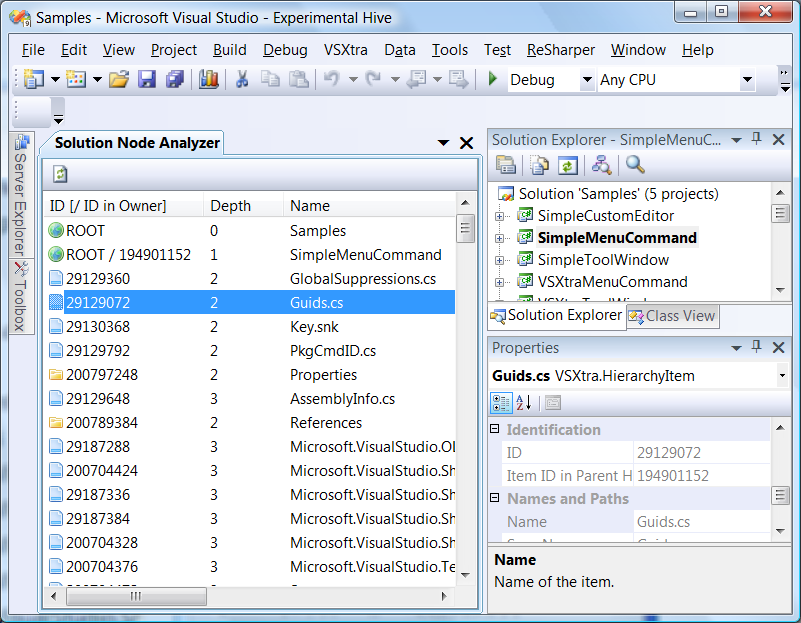Click the Open File folder icon
This screenshot has width=801, height=623.
[119, 79]
